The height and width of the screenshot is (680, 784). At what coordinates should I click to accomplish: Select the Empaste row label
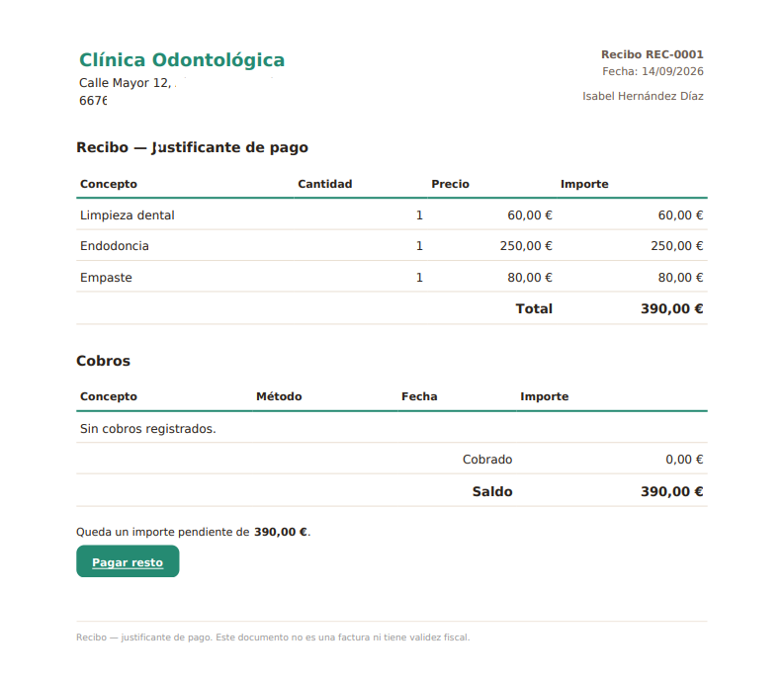point(106,278)
